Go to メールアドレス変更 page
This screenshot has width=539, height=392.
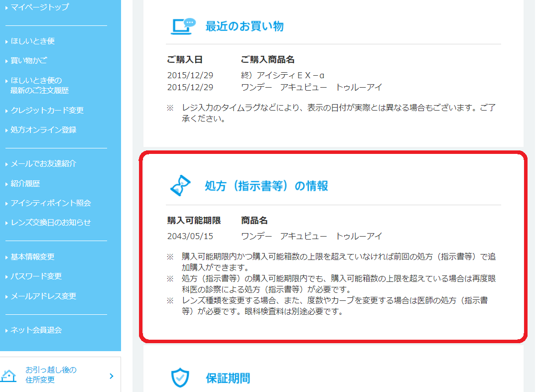point(43,296)
